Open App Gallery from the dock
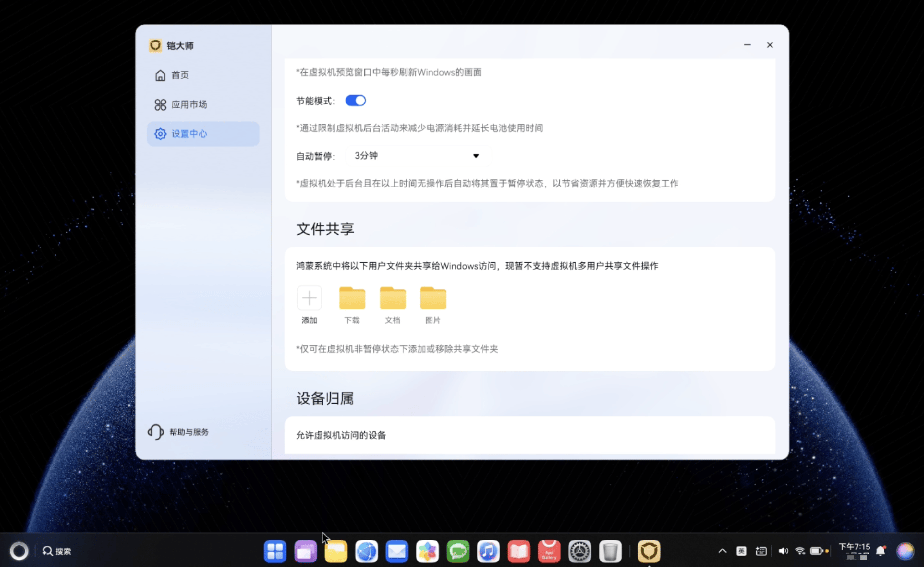Viewport: 924px width, 567px height. (x=549, y=551)
